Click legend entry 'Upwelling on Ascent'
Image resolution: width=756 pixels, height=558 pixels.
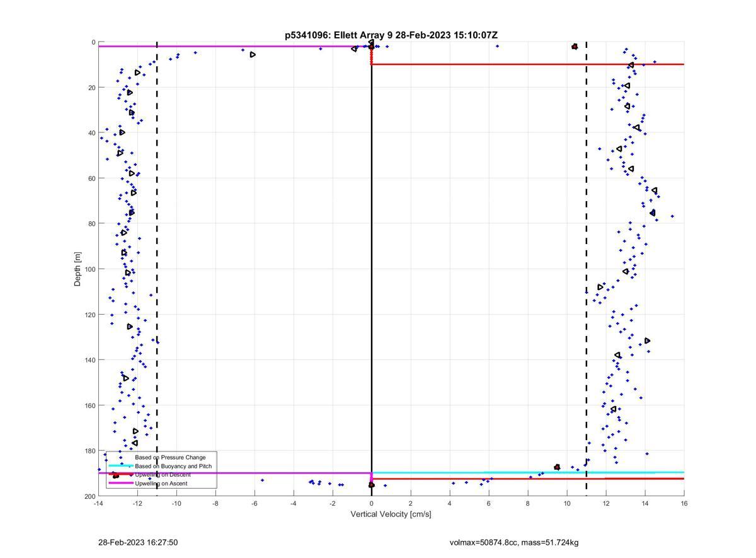(x=160, y=484)
